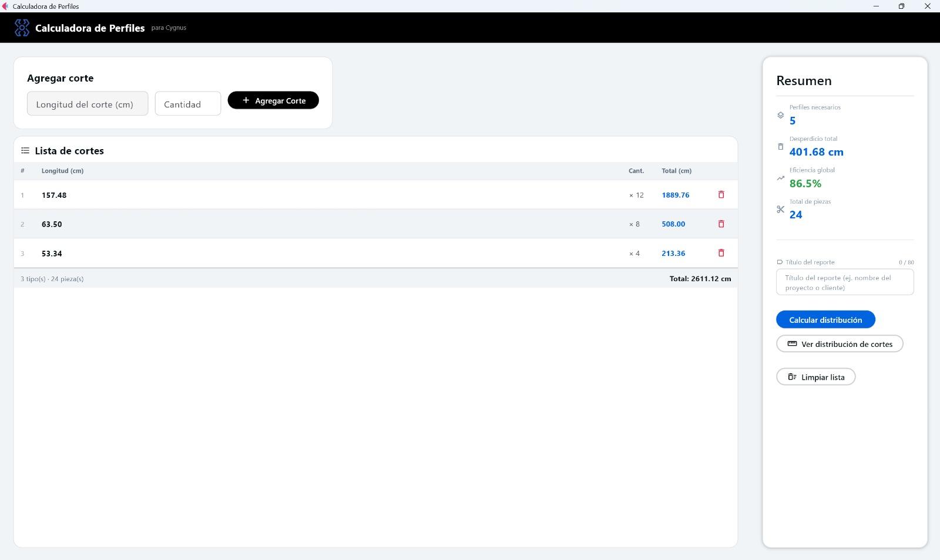Click Calcular distribución button
This screenshot has height=560, width=940.
825,319
